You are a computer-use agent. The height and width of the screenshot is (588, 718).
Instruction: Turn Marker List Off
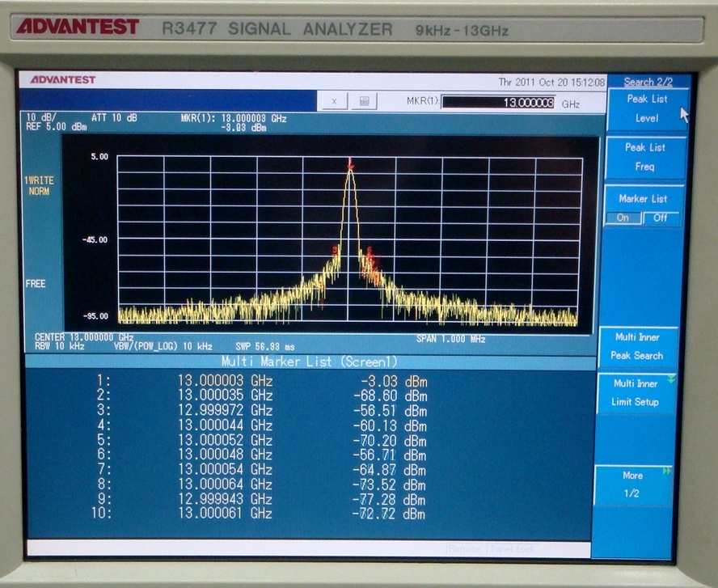tap(661, 218)
